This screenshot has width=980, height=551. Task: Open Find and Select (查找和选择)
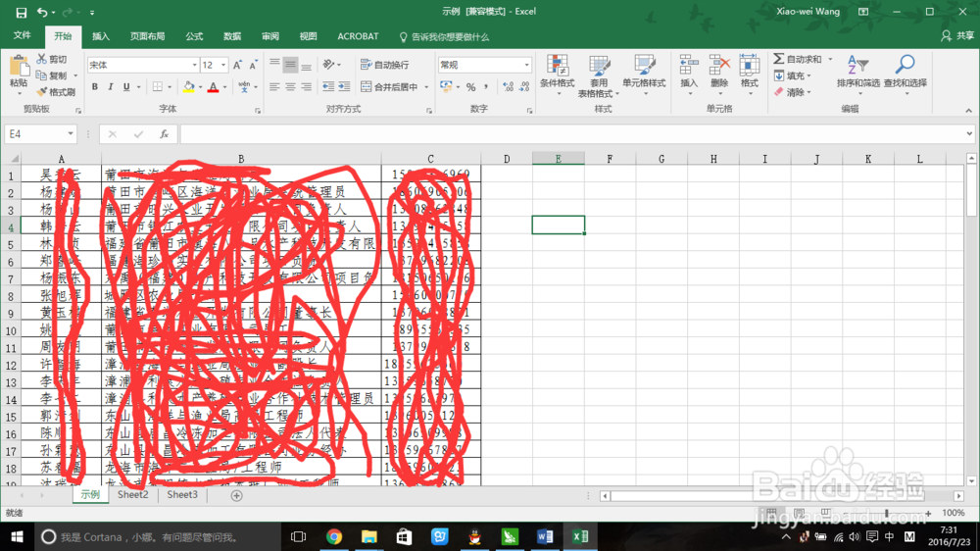coord(905,74)
